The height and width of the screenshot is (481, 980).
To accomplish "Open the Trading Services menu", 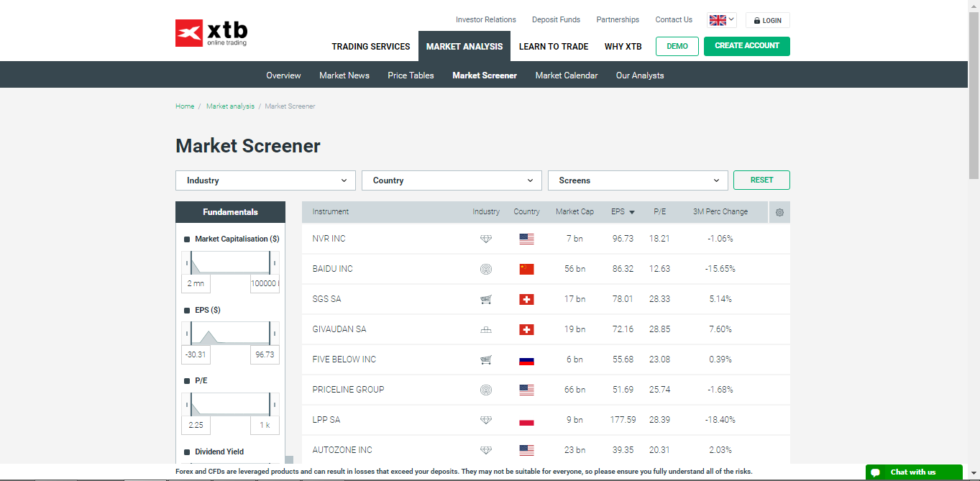I will pos(370,47).
